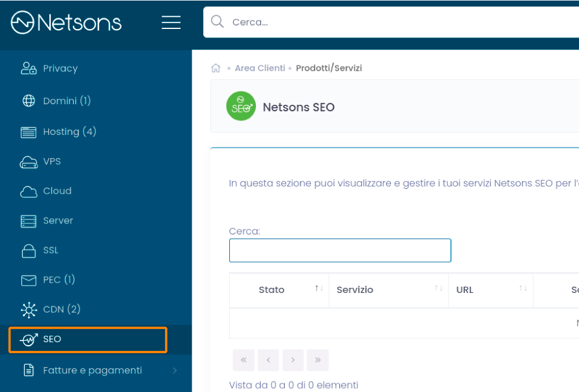
Task: Open the Cloud section
Action: point(57,191)
